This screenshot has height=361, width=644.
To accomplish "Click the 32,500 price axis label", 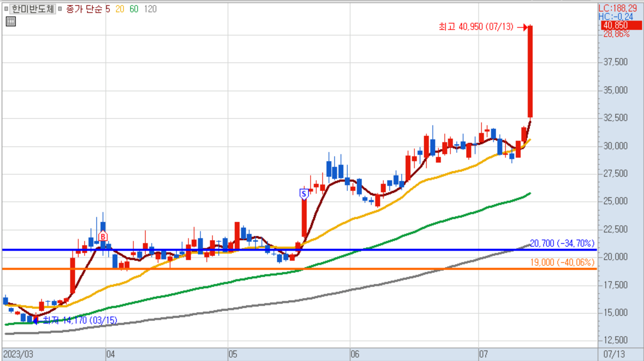I will point(616,118).
